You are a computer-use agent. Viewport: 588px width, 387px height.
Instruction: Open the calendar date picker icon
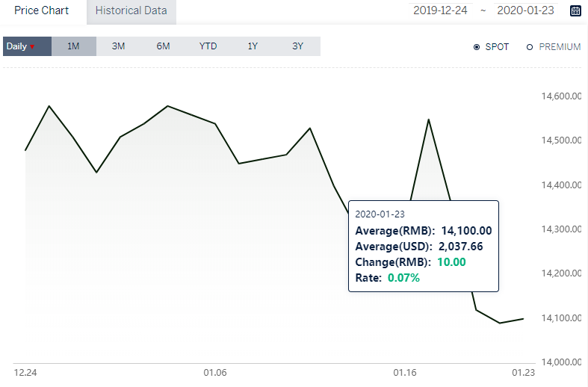click(x=575, y=11)
